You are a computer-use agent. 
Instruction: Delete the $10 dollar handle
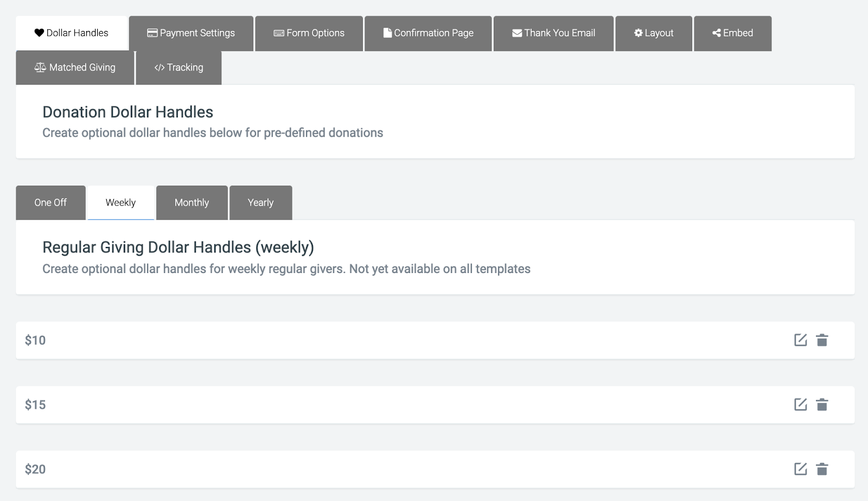click(x=822, y=340)
